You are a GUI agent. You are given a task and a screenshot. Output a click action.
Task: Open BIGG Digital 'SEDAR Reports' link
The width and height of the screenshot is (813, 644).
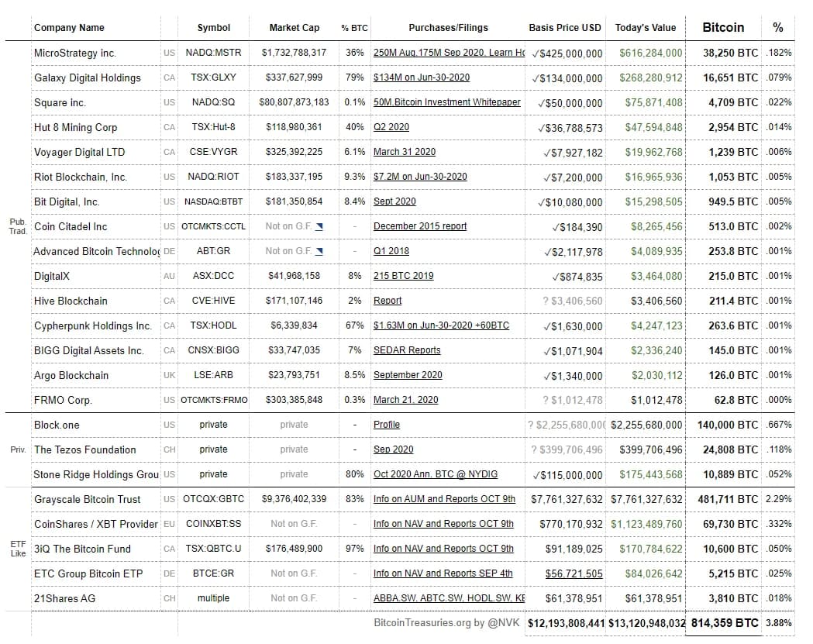coord(407,350)
